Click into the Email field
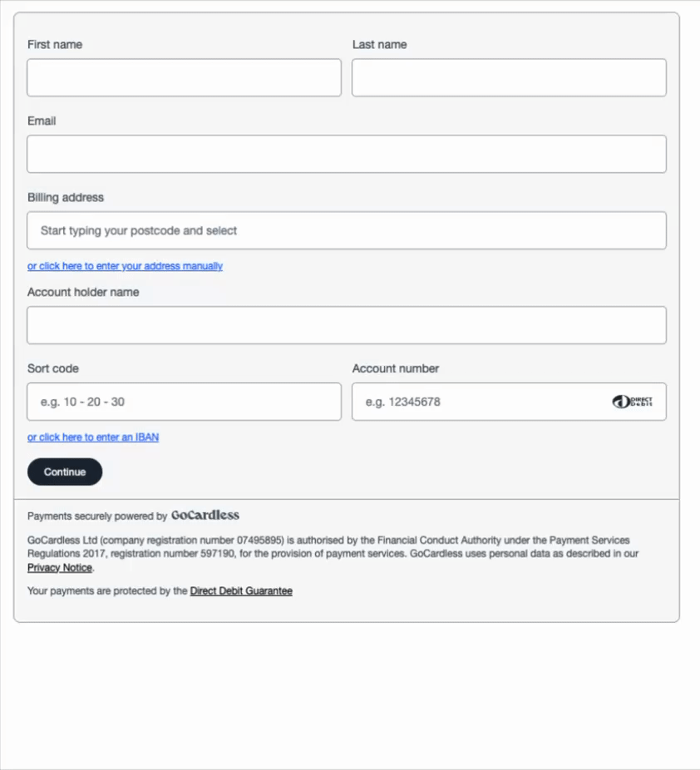Viewport: 700px width, 770px height. tap(347, 154)
